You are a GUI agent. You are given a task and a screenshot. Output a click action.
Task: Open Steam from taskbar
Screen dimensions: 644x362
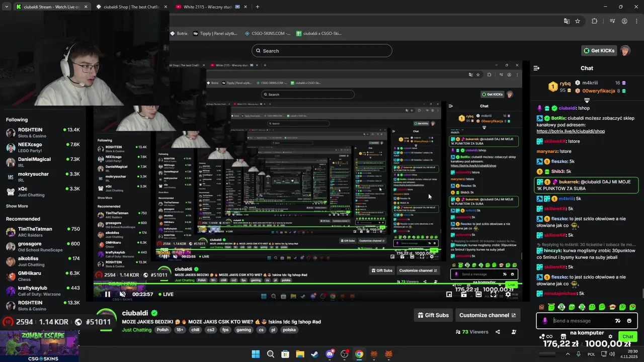point(314,354)
